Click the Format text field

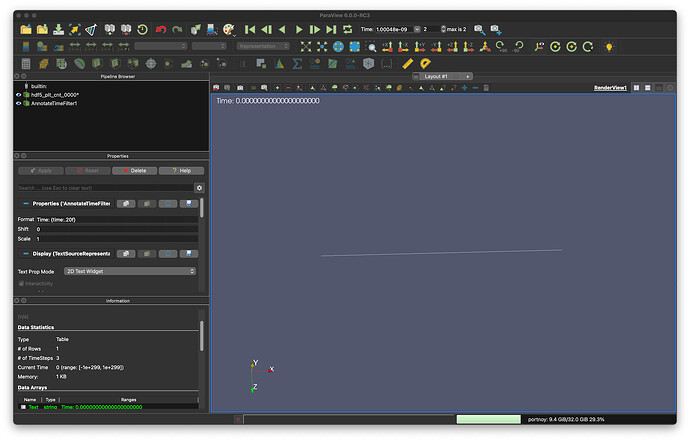(x=117, y=220)
